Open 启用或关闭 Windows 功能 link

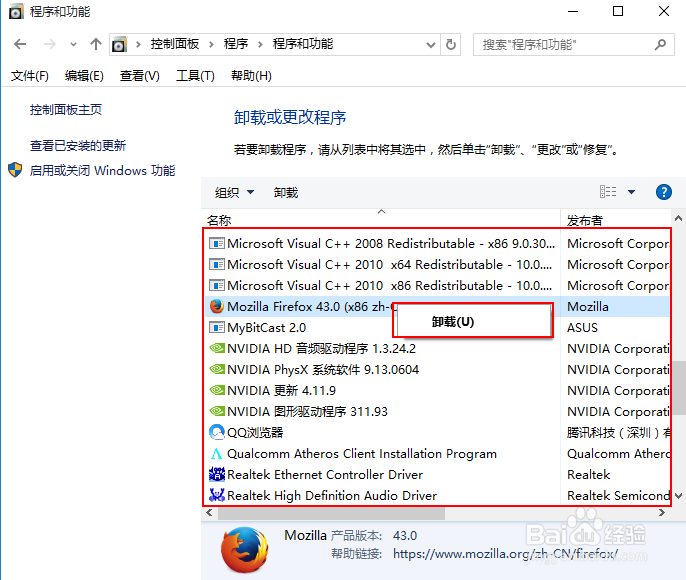[102, 171]
